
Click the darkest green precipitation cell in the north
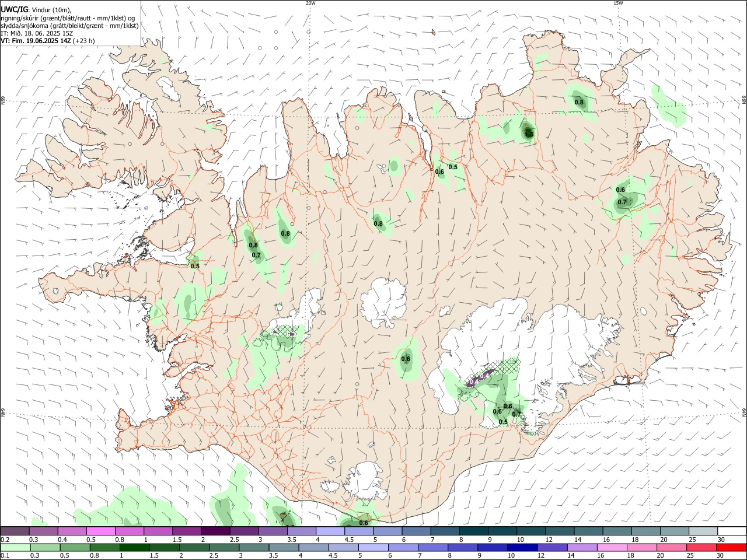[x=528, y=131]
